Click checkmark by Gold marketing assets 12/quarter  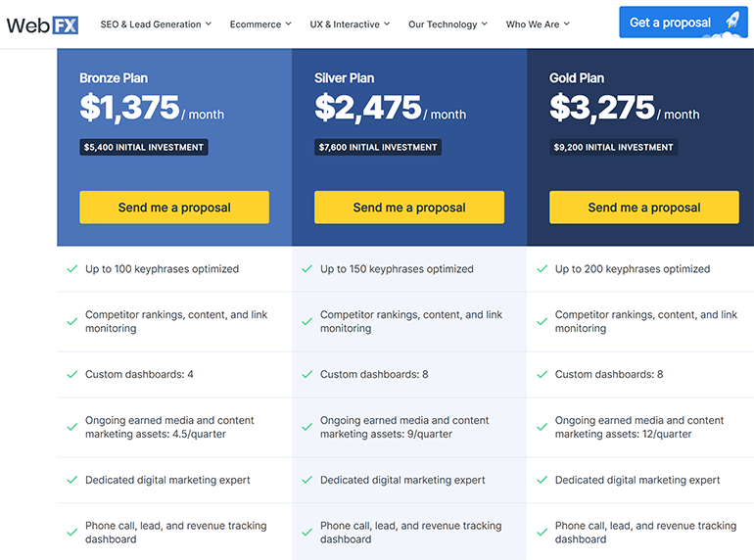542,427
